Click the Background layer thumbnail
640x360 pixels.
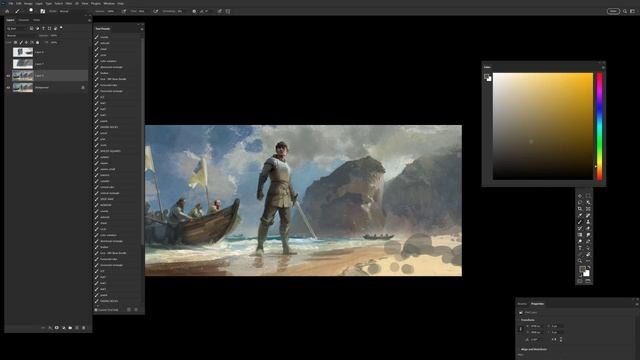[22, 87]
